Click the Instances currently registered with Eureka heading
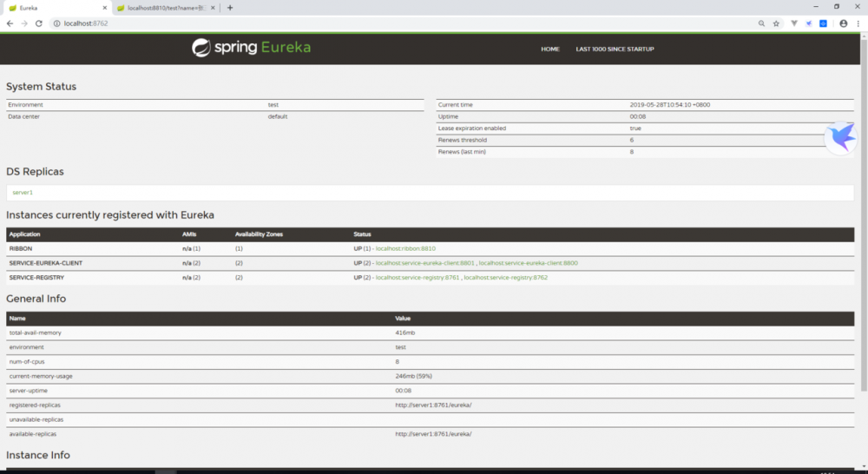 110,214
